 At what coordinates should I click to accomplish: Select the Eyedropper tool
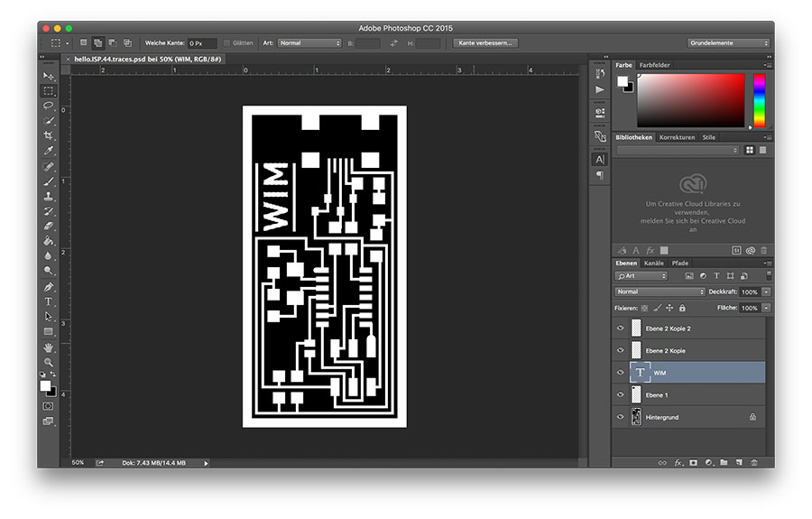[48, 151]
